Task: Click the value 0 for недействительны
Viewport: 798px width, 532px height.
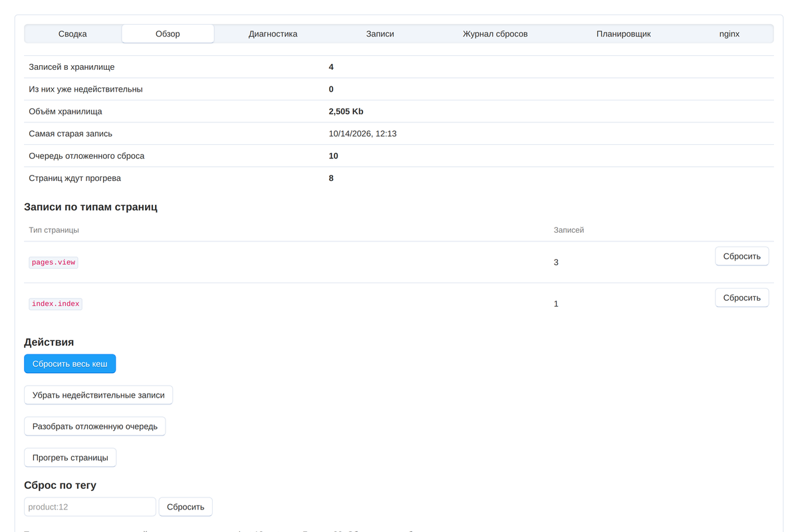Action: coord(331,89)
